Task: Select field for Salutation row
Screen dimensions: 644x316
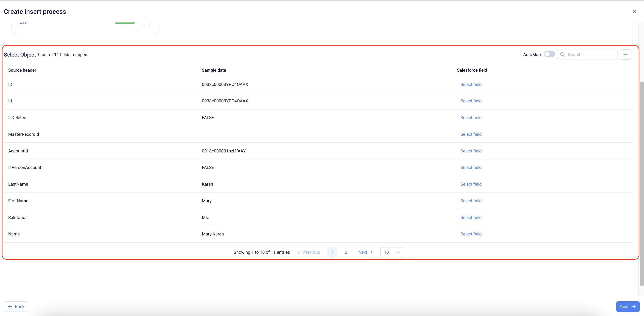Action: pyautogui.click(x=471, y=217)
